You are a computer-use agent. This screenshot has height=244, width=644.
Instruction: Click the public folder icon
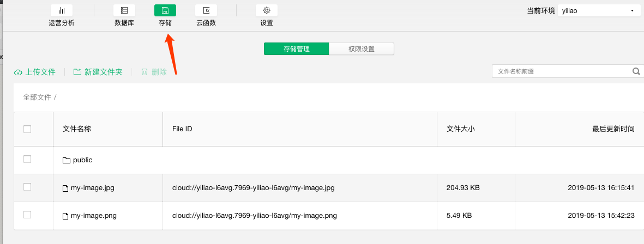[66, 160]
